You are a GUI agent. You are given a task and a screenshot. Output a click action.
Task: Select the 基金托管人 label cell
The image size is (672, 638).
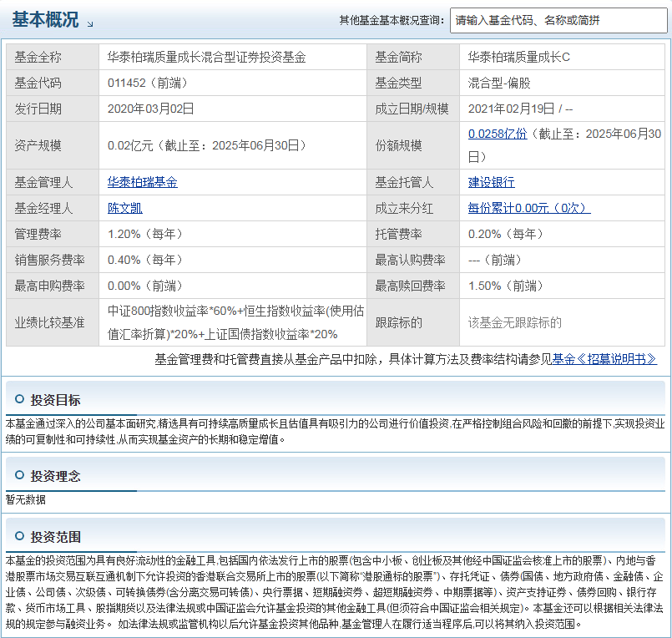(413, 182)
